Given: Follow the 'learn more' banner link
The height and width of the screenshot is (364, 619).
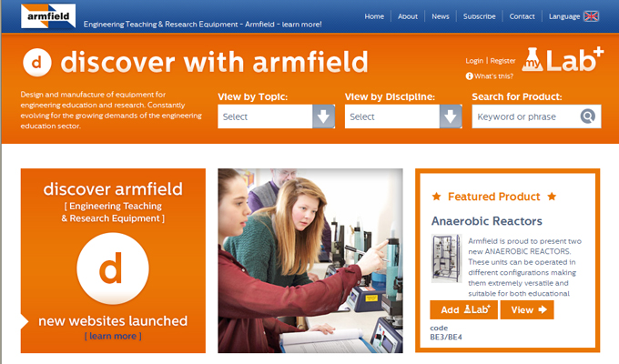Looking at the screenshot, I should pyautogui.click(x=113, y=336).
